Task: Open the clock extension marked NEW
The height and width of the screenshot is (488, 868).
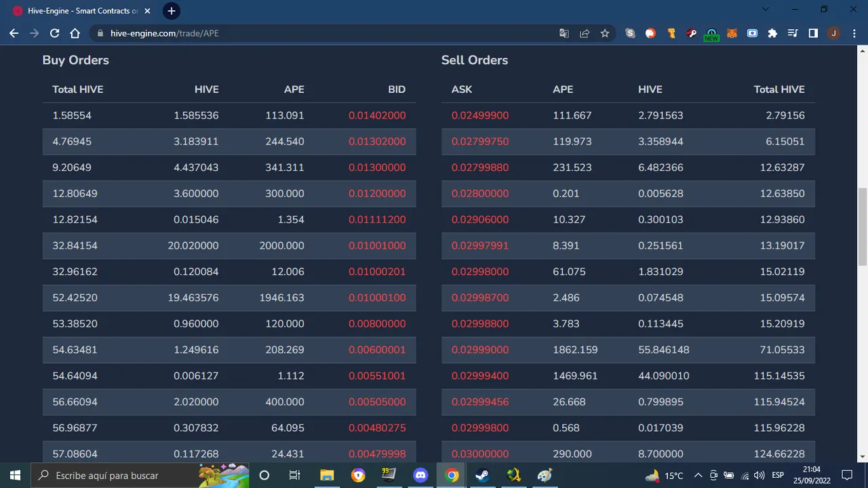Action: 711,34
